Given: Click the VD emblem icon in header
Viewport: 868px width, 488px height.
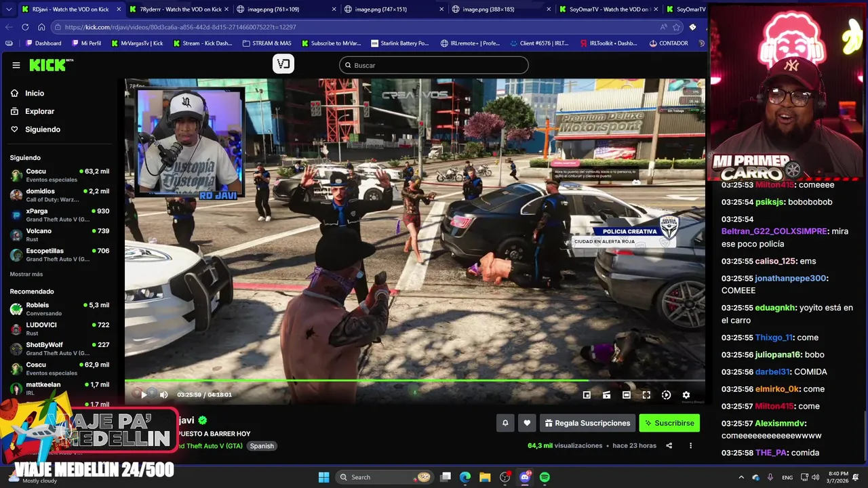Looking at the screenshot, I should point(283,64).
